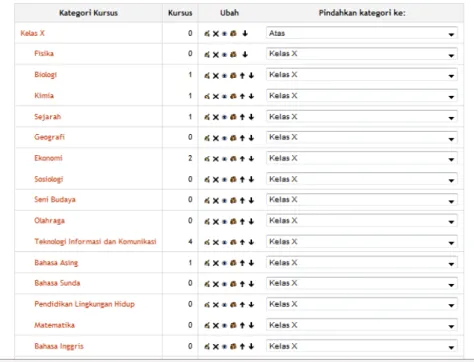Edit the Bahasa Asing category

(x=207, y=263)
